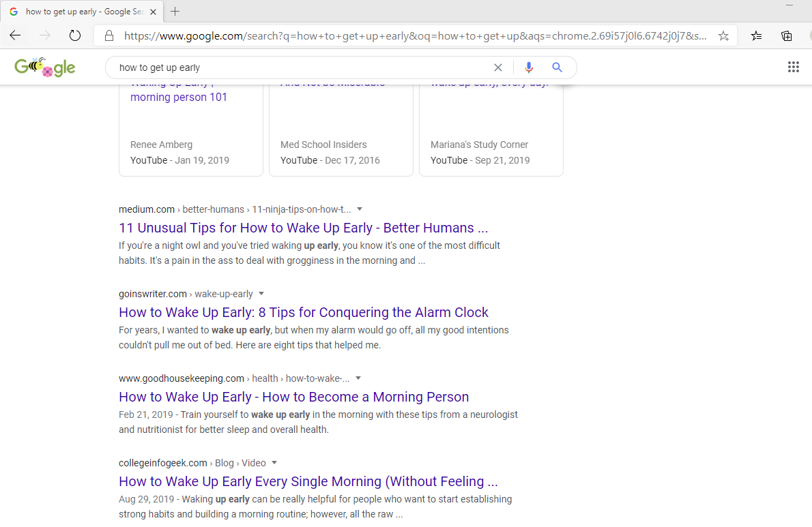Close the Google Search tab

(x=153, y=12)
